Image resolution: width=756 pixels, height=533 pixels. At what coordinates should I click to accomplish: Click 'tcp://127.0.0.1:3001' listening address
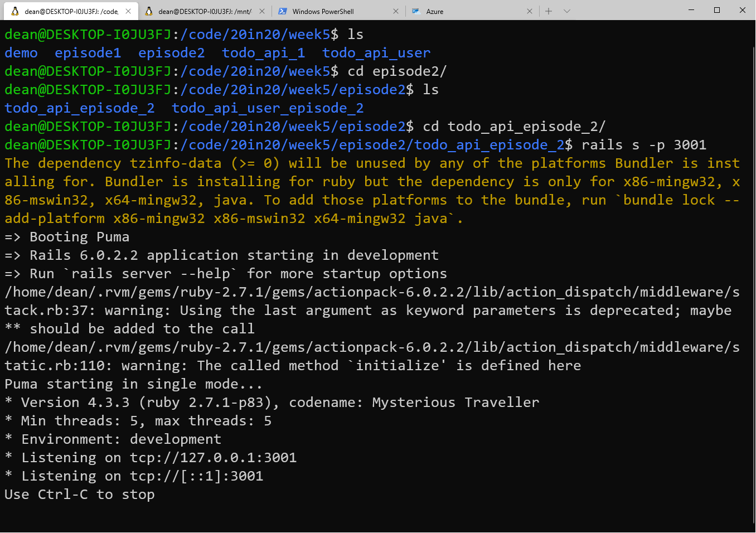214,458
